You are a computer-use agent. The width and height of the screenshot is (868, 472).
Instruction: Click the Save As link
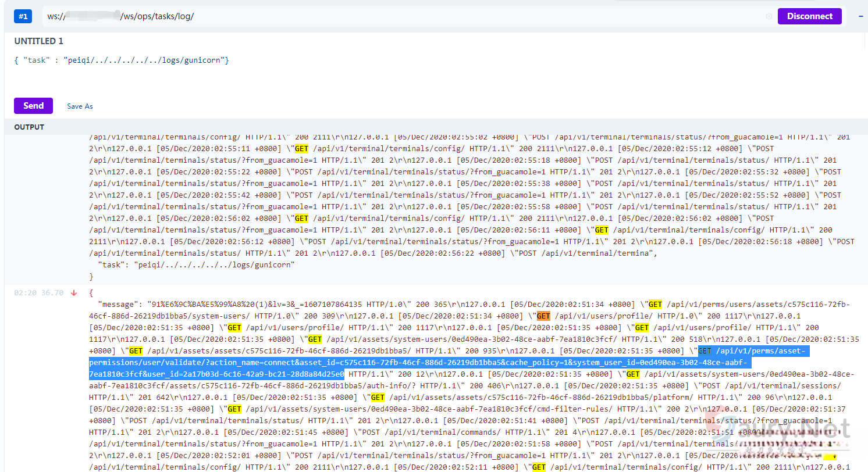pyautogui.click(x=80, y=106)
